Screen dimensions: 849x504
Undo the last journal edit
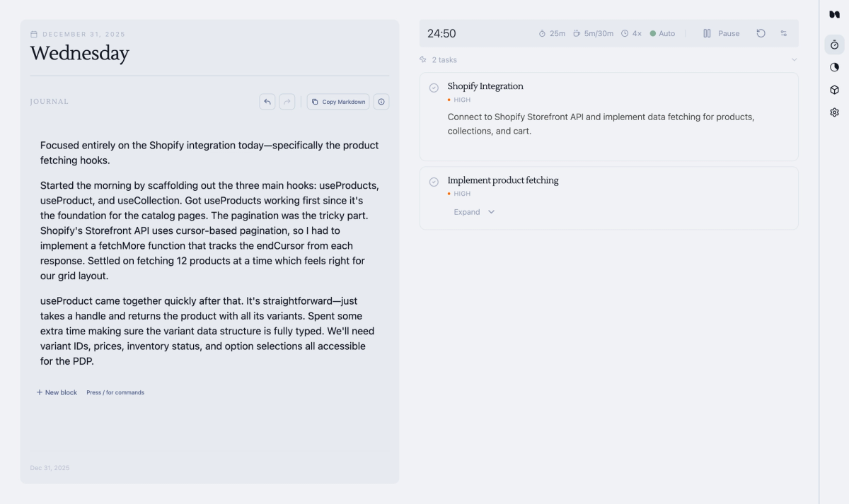click(x=267, y=102)
